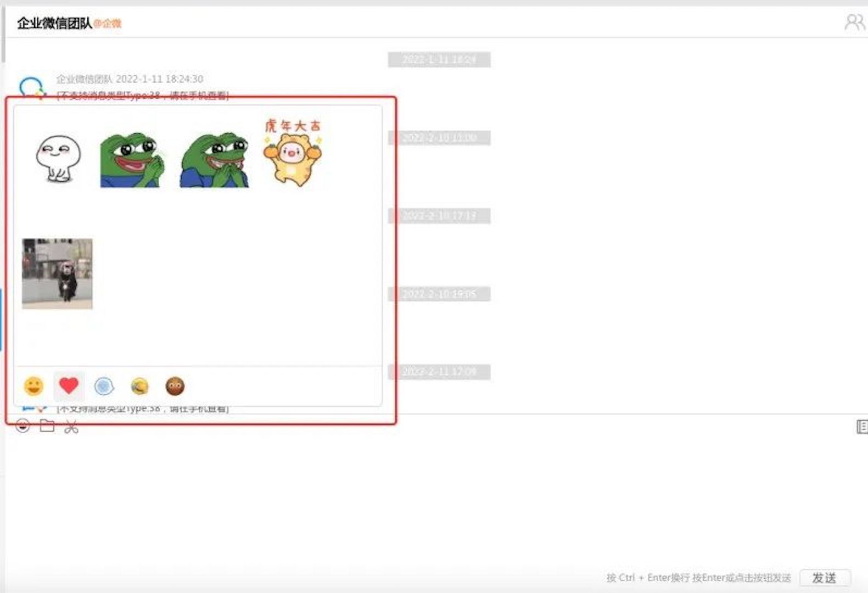The width and height of the screenshot is (868, 593).
Task: Send the white blob smiling sticker
Action: [x=58, y=159]
